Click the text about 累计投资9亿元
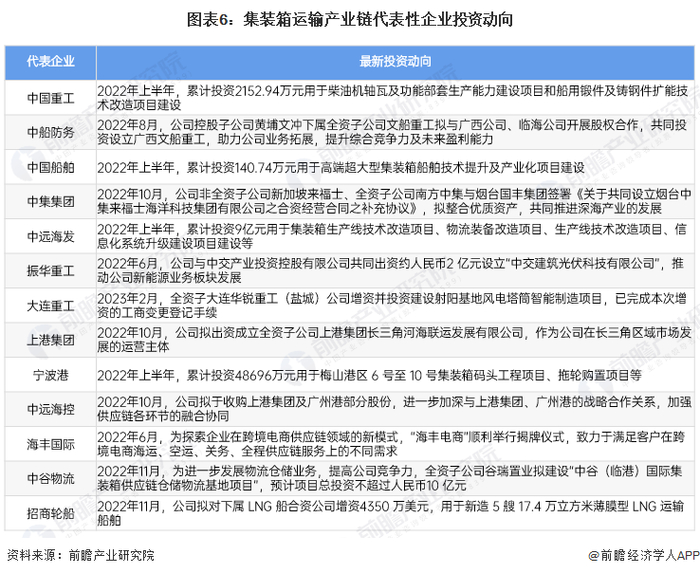 coord(393,236)
